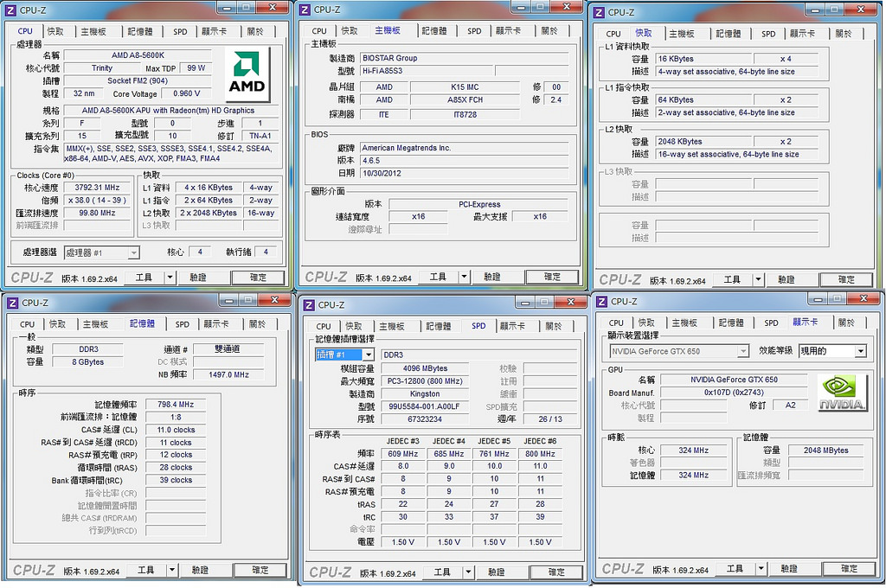Viewport: 886px width, 588px height.
Task: Expand the 工具 arrow in the GeForce graphics window
Action: tap(761, 568)
